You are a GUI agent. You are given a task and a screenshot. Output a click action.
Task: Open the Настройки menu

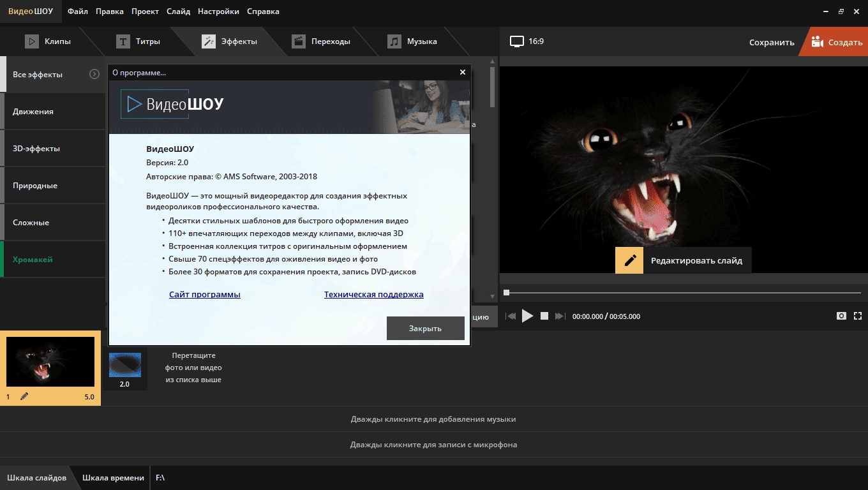pyautogui.click(x=218, y=11)
